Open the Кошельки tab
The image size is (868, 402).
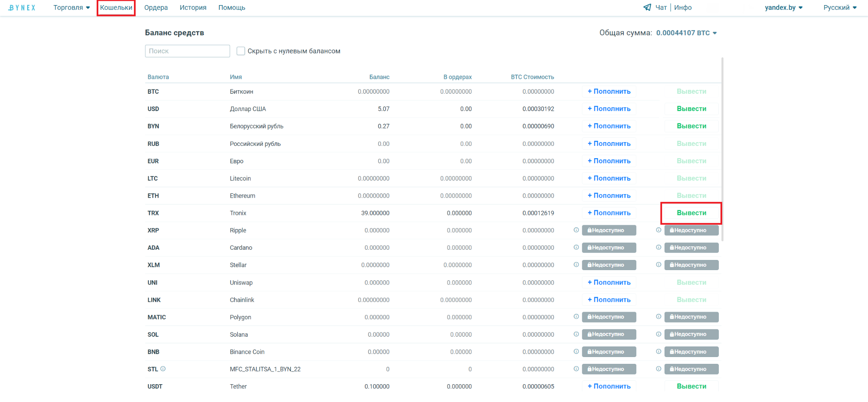(x=116, y=8)
